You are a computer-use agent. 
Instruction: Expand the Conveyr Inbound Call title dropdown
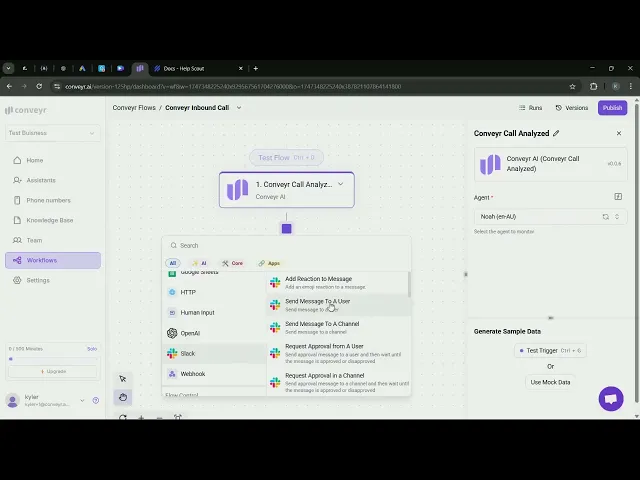pos(239,108)
